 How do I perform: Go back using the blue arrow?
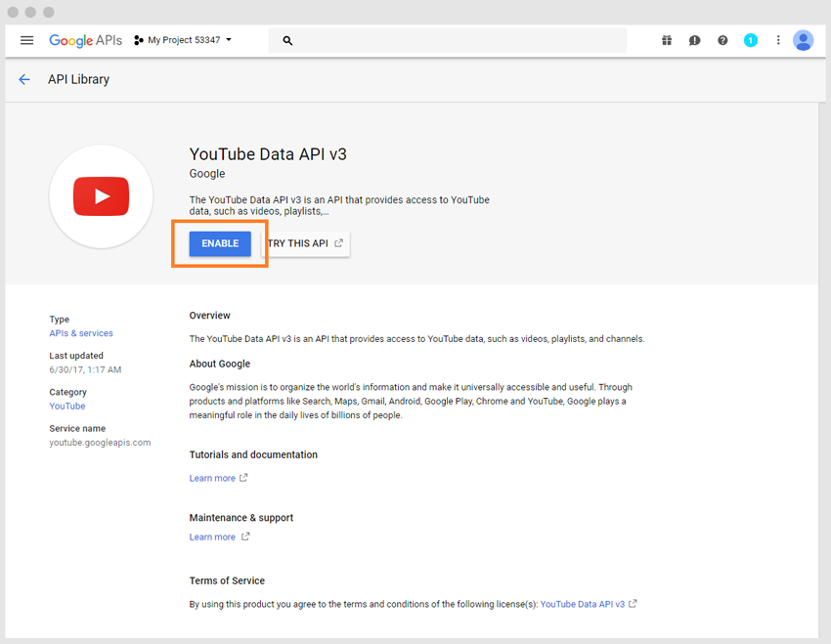24,79
